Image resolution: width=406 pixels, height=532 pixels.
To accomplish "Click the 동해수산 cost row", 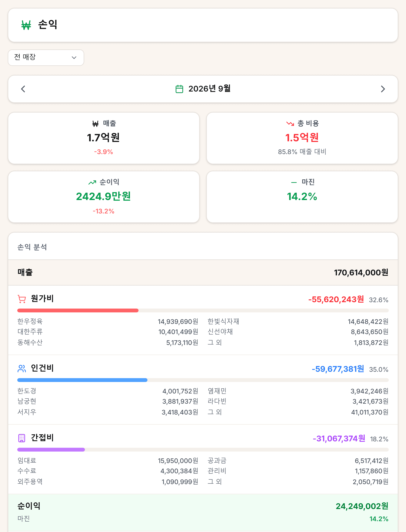I will (108, 342).
